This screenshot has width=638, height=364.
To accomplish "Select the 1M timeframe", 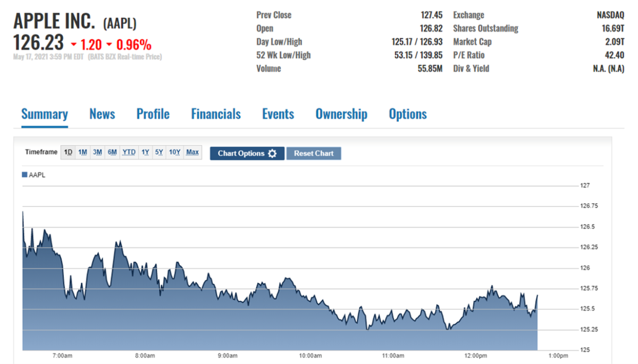I will (x=82, y=153).
